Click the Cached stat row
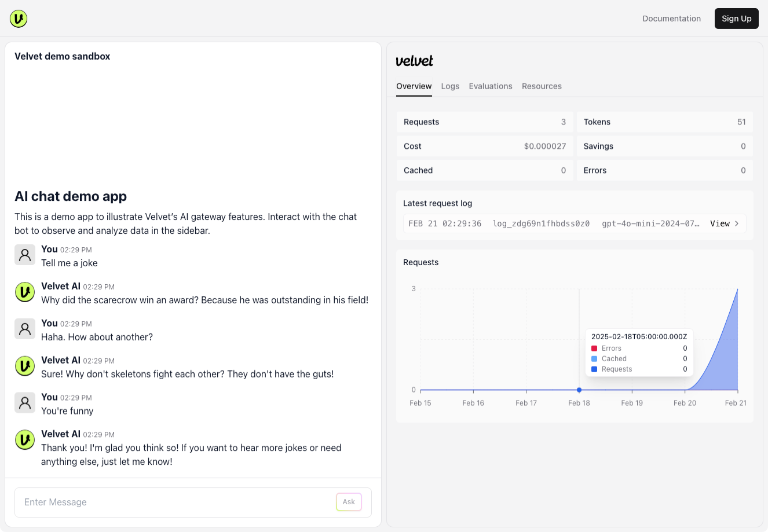The width and height of the screenshot is (768, 532). pos(485,171)
